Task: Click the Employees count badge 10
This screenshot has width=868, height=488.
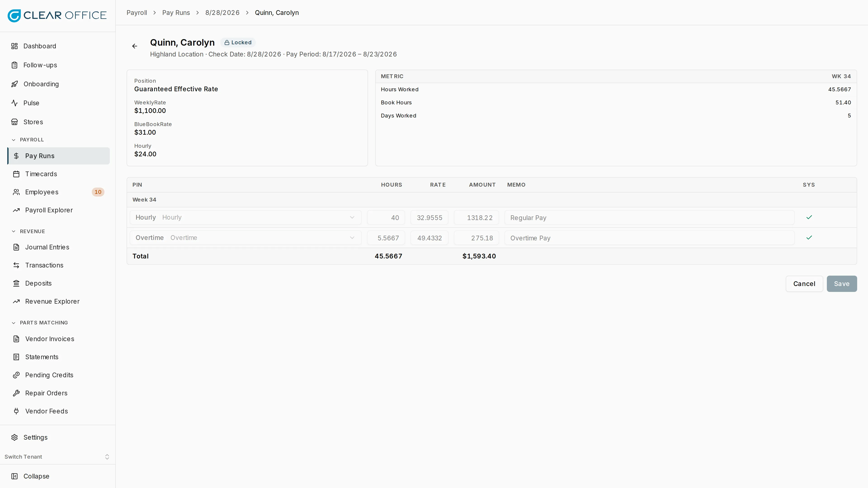Action: pyautogui.click(x=98, y=192)
